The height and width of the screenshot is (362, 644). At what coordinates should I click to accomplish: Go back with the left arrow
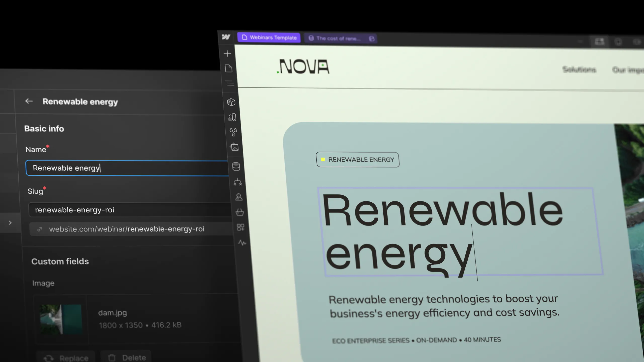[29, 101]
